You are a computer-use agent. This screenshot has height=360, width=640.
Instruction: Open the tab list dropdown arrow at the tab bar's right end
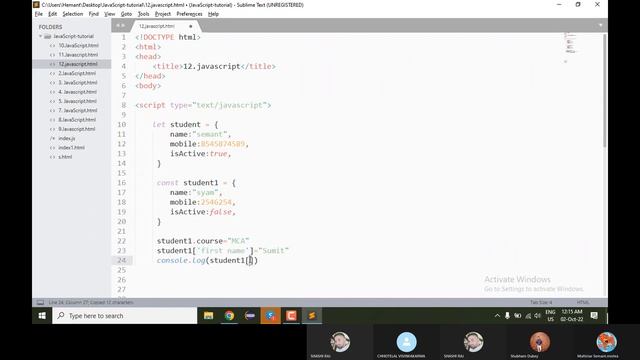pos(600,25)
